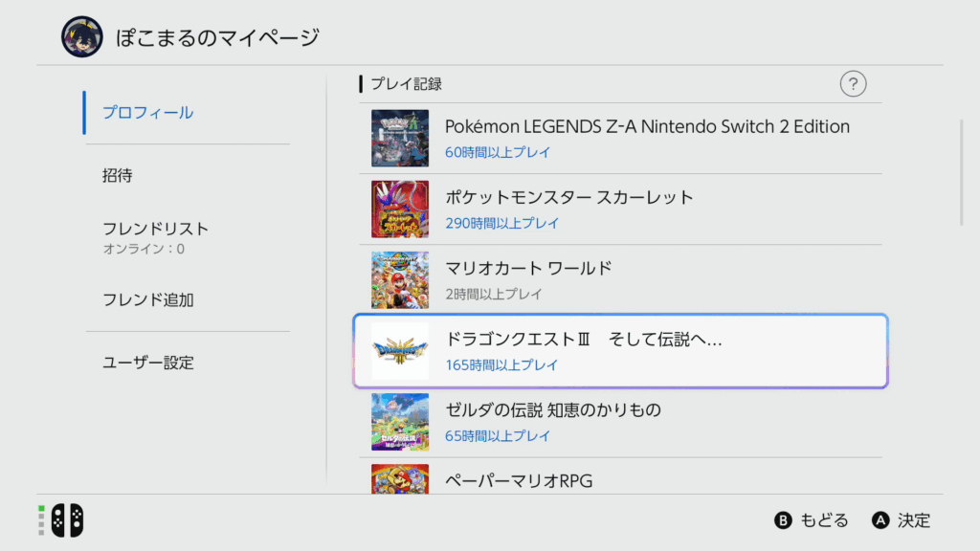Choose フレンド追加 from the sidebar

(x=148, y=300)
